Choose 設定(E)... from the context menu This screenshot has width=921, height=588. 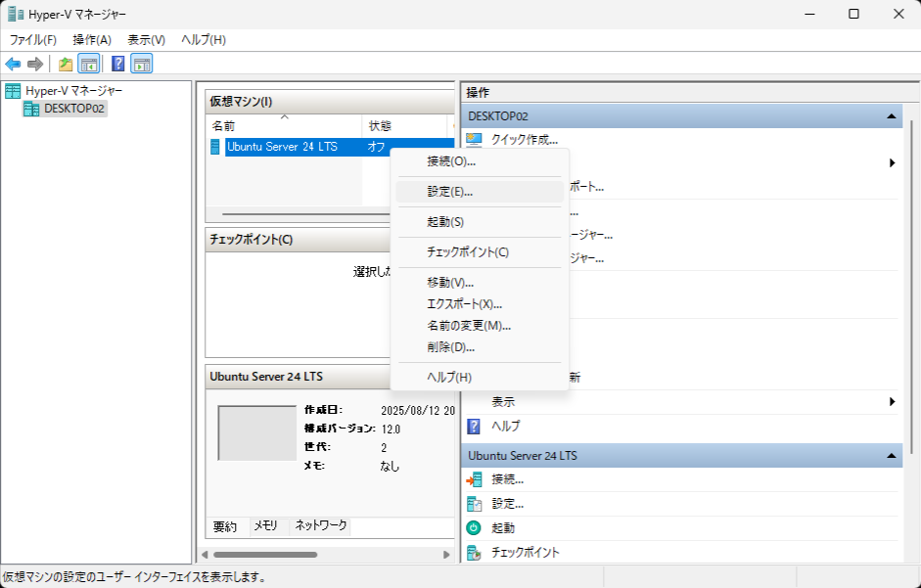point(480,192)
